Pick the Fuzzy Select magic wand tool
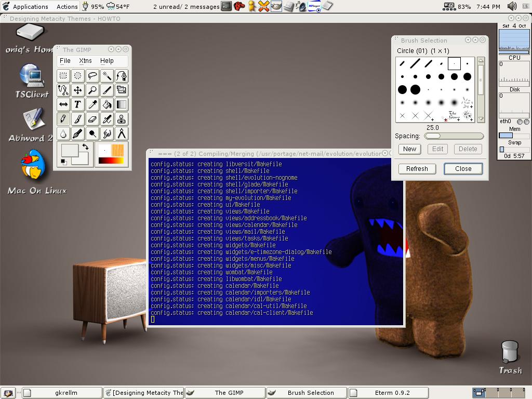 pyautogui.click(x=107, y=76)
